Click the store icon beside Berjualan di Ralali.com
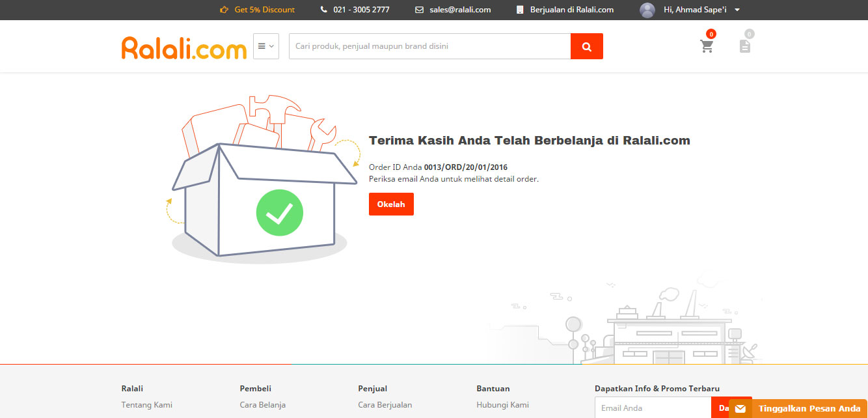The width and height of the screenshot is (868, 418). [519, 9]
